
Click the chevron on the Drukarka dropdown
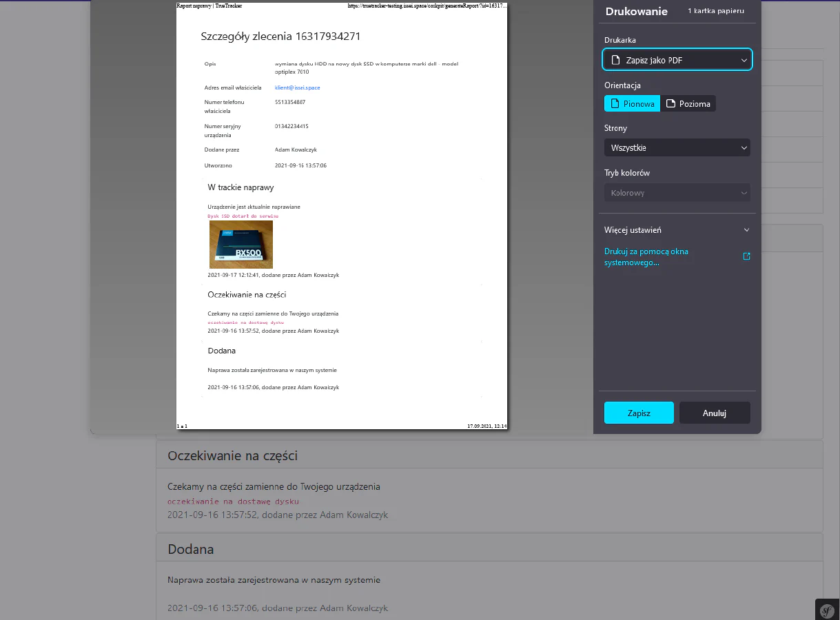(744, 60)
